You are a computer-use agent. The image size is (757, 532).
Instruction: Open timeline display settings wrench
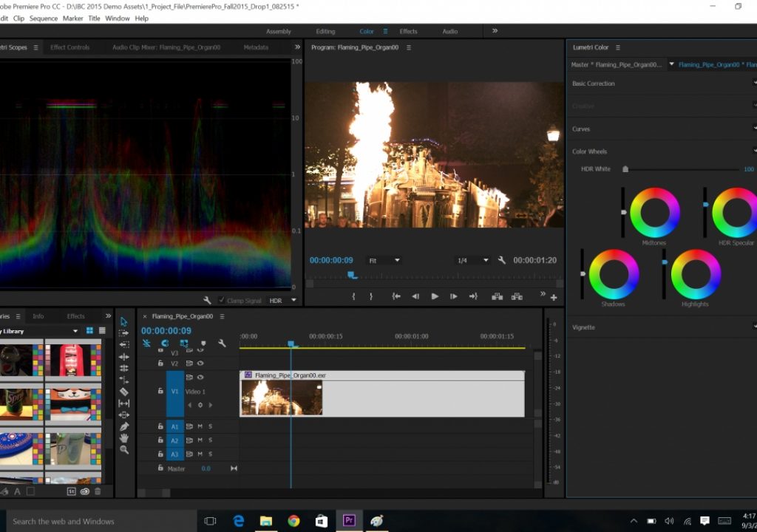222,344
